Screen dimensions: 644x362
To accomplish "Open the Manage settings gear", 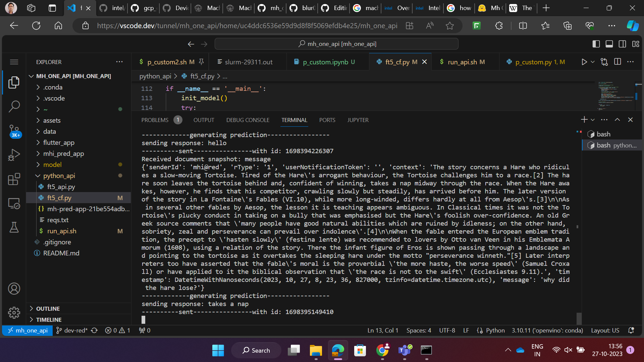I will tap(14, 312).
